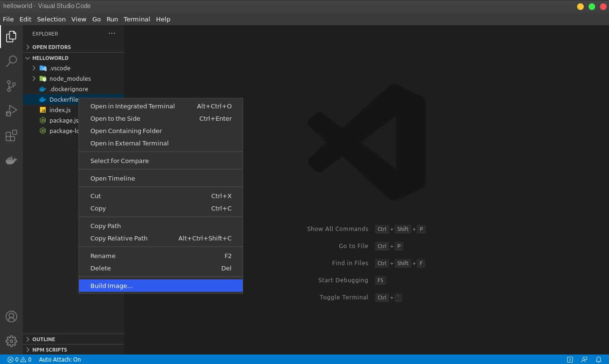Open the Selection menu

click(51, 19)
